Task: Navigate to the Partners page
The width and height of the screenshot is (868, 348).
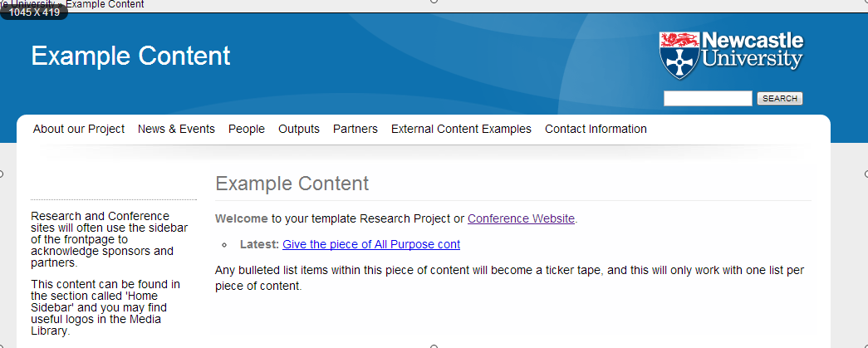Action: pyautogui.click(x=356, y=129)
